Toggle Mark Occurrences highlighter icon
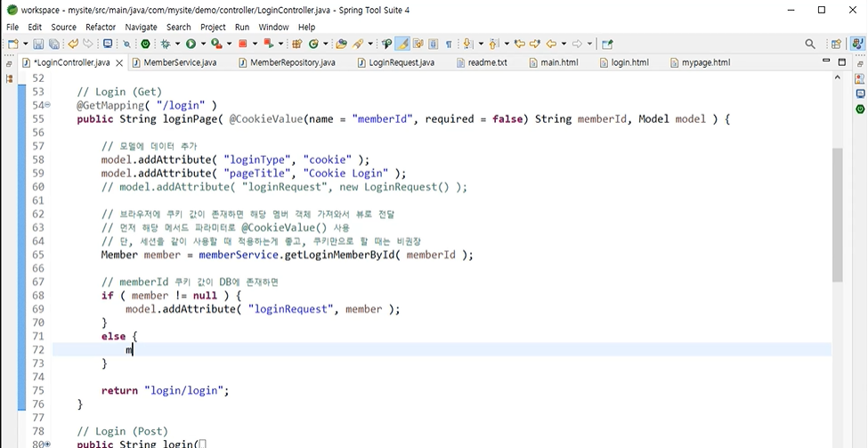Screen dimensions: 868x448 (402, 44)
